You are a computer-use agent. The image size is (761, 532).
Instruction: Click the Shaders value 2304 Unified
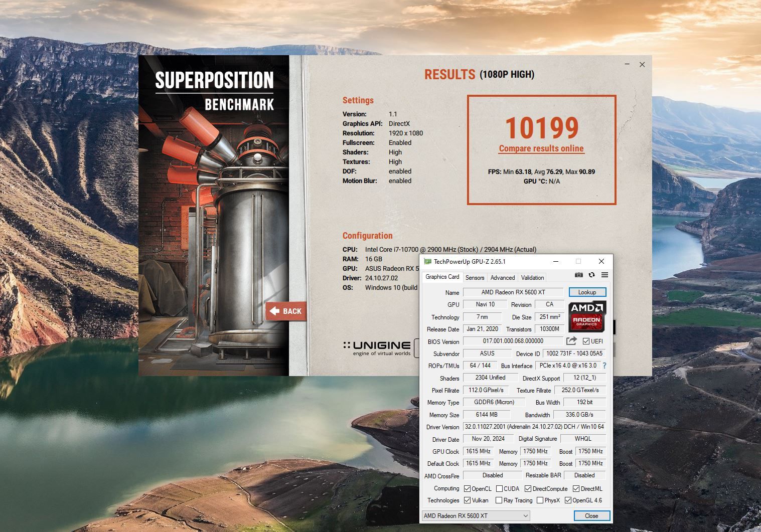coord(490,378)
